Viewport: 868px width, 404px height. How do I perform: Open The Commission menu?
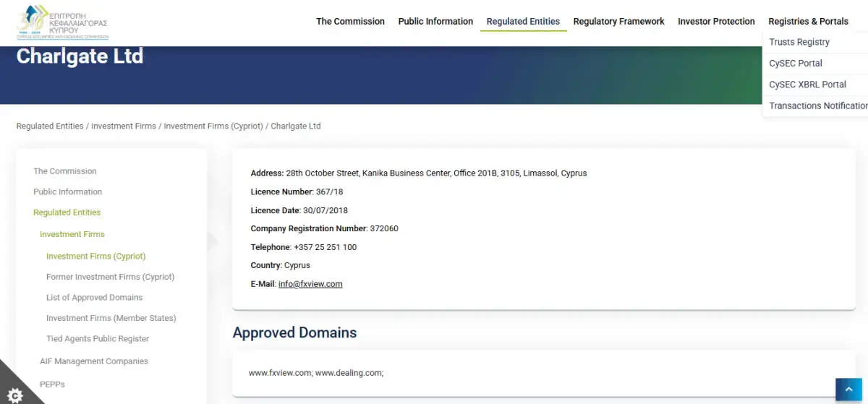tap(350, 22)
